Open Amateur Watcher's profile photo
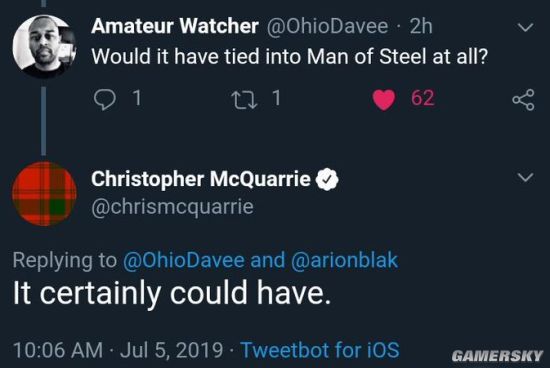 44,46
